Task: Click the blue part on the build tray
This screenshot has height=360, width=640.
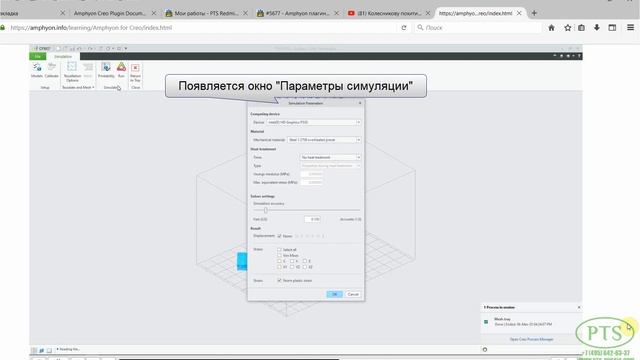Action: pyautogui.click(x=242, y=261)
